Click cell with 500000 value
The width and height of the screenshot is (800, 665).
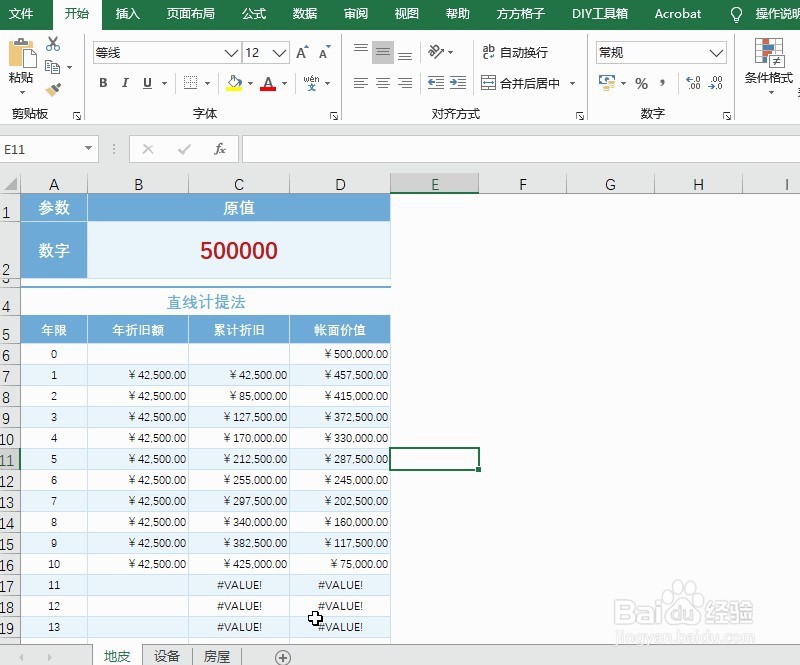tap(239, 250)
